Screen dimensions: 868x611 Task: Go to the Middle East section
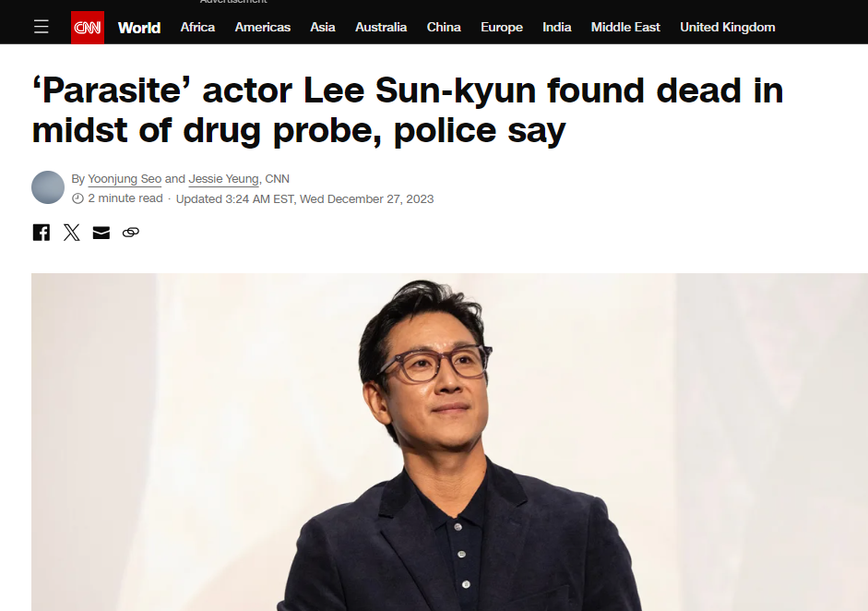[x=625, y=27]
